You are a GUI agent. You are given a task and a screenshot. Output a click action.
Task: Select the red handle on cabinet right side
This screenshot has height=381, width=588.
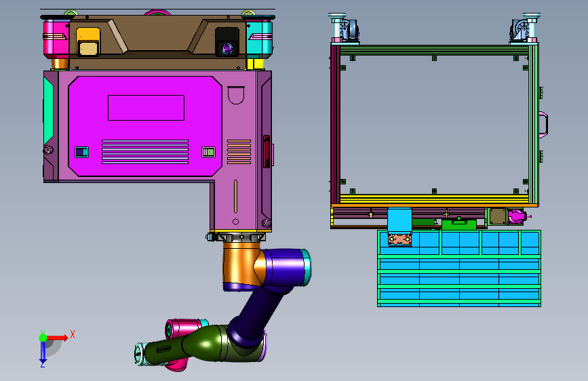[267, 151]
